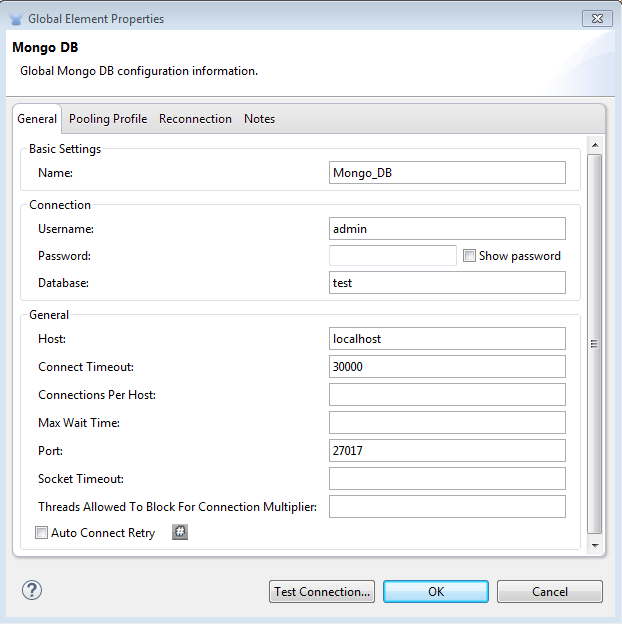Click the Global Element Properties title text
This screenshot has height=624, width=622.
click(96, 19)
